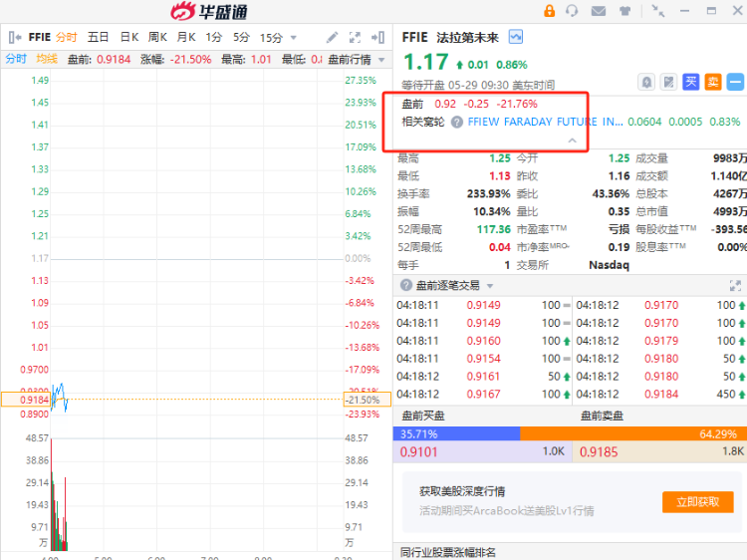Viewport: 747px width, 560px height.
Task: Open the stock notes icon
Action: point(668,82)
